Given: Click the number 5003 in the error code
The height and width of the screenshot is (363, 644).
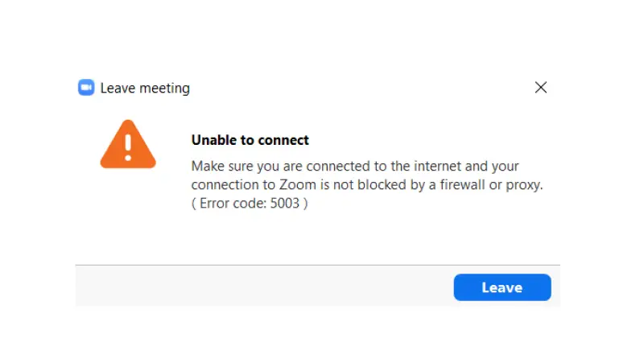Looking at the screenshot, I should point(285,204).
